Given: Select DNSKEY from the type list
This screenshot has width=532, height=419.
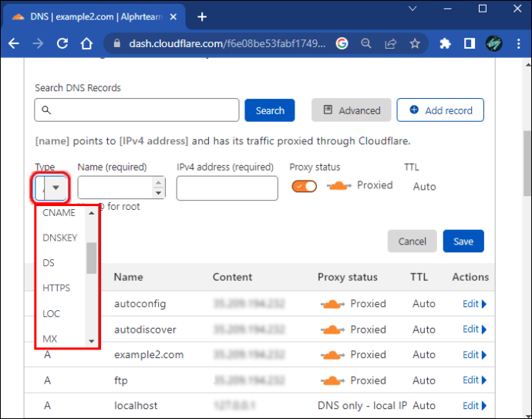Looking at the screenshot, I should [x=59, y=238].
